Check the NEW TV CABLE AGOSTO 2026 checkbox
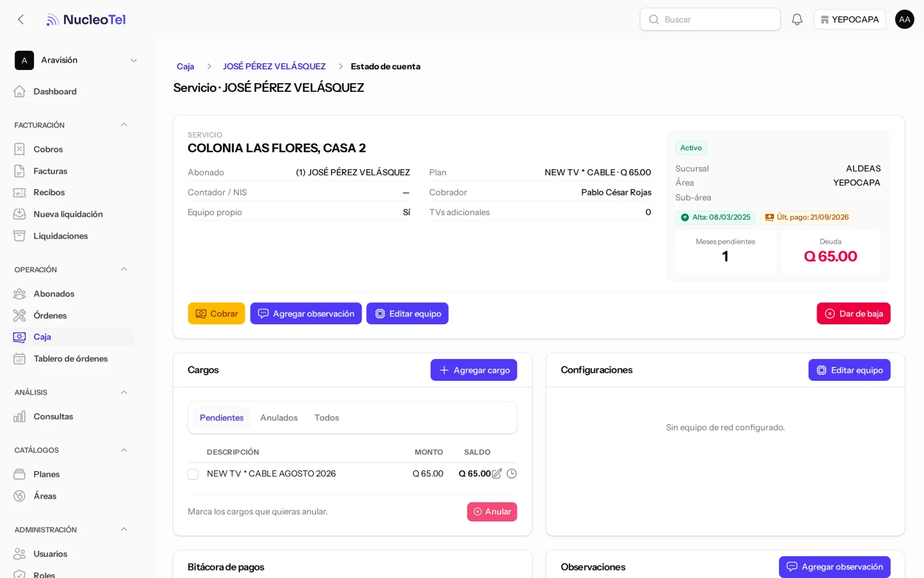The width and height of the screenshot is (924, 578). (193, 474)
